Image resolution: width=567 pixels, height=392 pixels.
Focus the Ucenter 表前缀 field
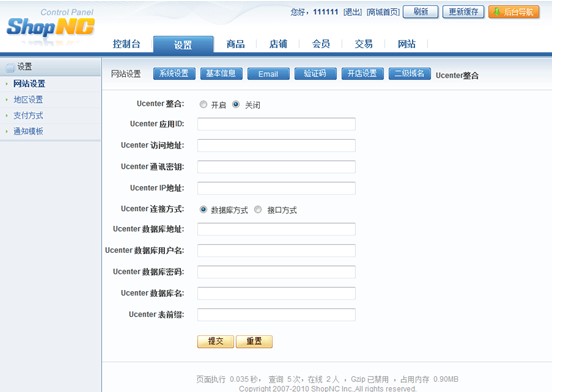point(276,315)
